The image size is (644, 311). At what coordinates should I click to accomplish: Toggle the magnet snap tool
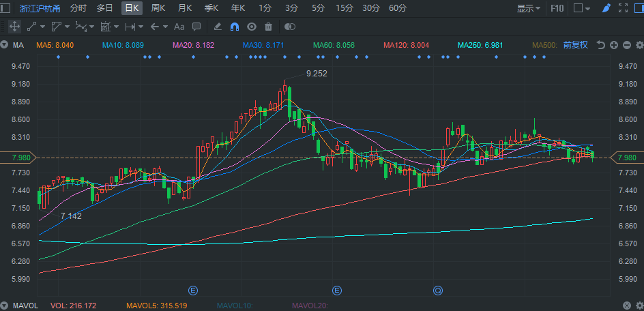(235, 27)
